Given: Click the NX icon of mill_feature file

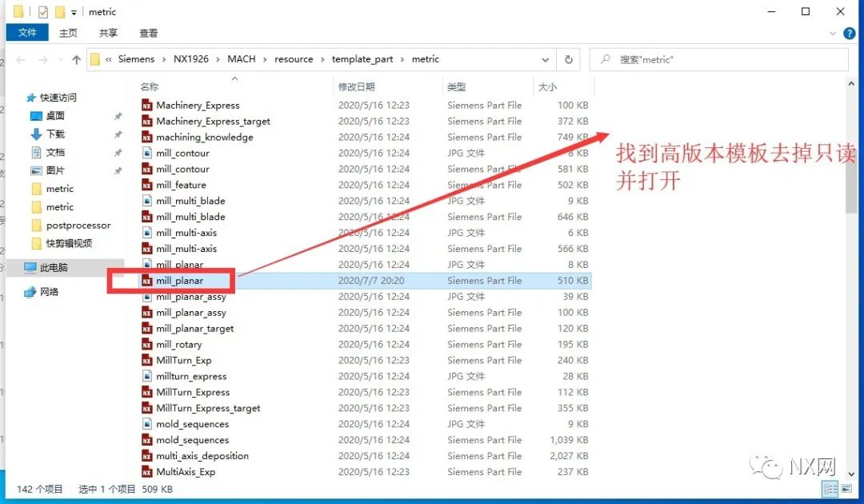Looking at the screenshot, I should (x=146, y=185).
